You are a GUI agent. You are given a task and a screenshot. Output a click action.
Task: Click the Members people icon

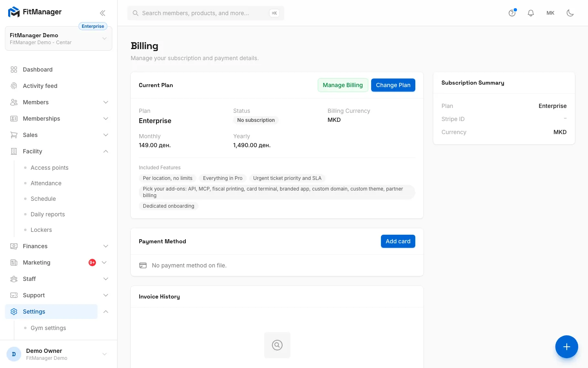(x=14, y=102)
